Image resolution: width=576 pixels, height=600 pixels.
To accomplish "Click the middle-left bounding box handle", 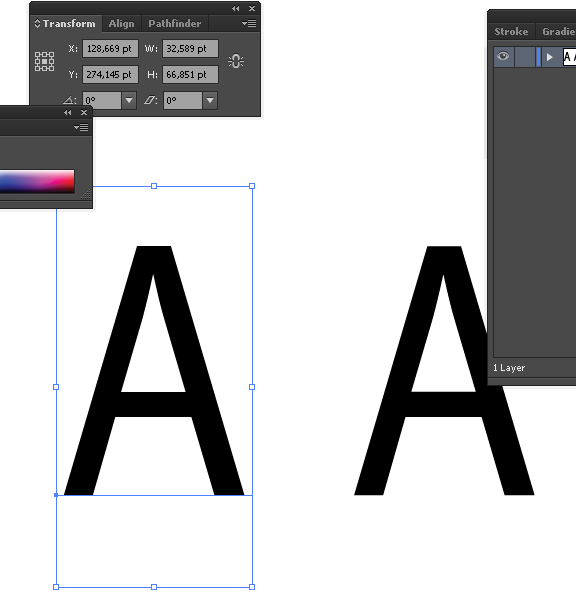I will (56, 387).
